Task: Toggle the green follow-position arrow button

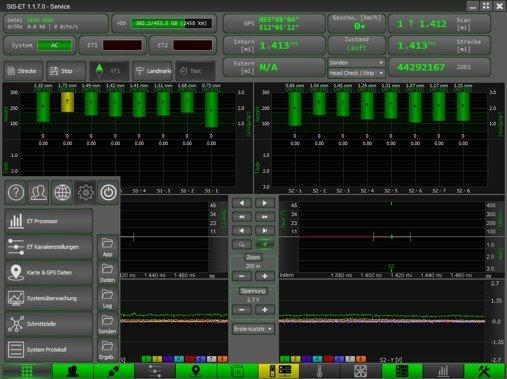Action: 265,245
